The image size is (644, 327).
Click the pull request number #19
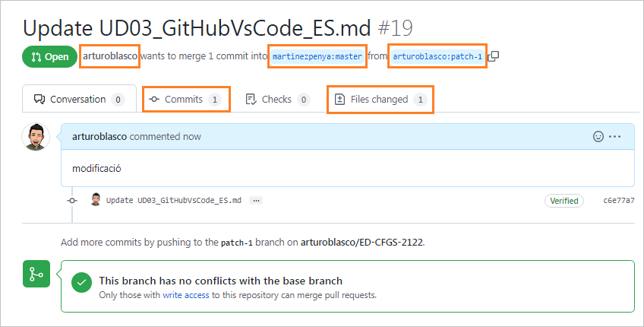[x=395, y=28]
